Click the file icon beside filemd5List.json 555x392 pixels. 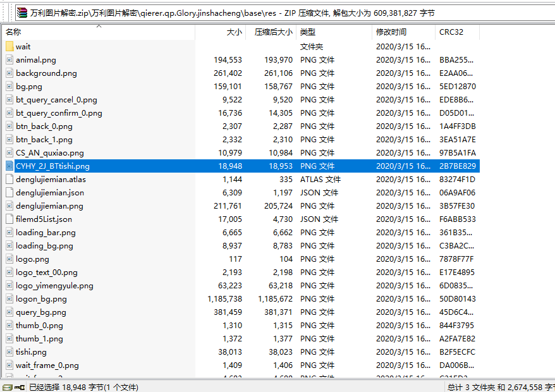coord(8,219)
